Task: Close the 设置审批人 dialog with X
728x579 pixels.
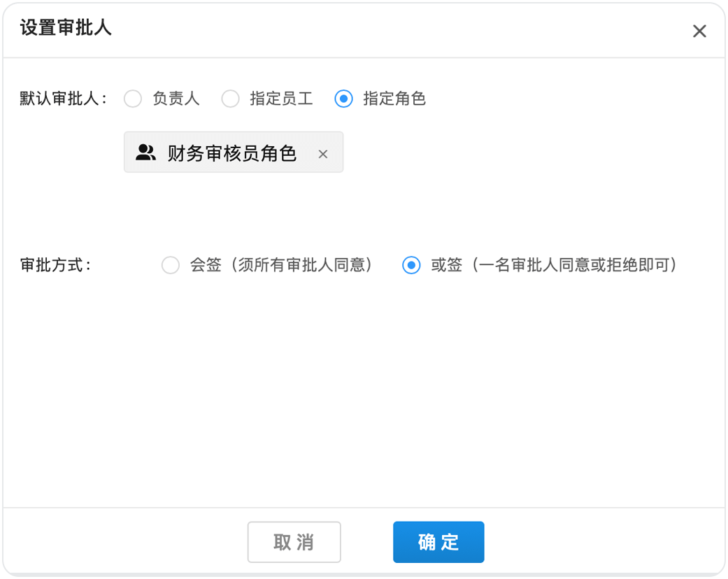Action: coord(699,31)
